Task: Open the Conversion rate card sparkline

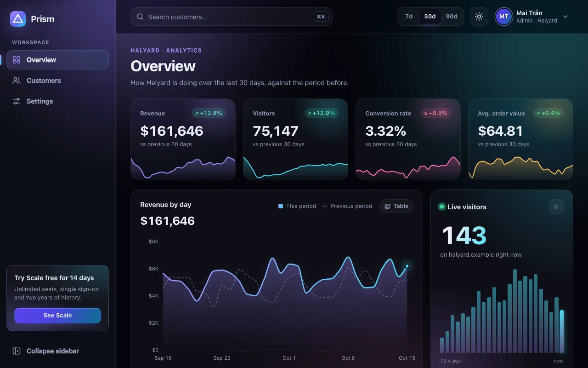Action: point(408,168)
